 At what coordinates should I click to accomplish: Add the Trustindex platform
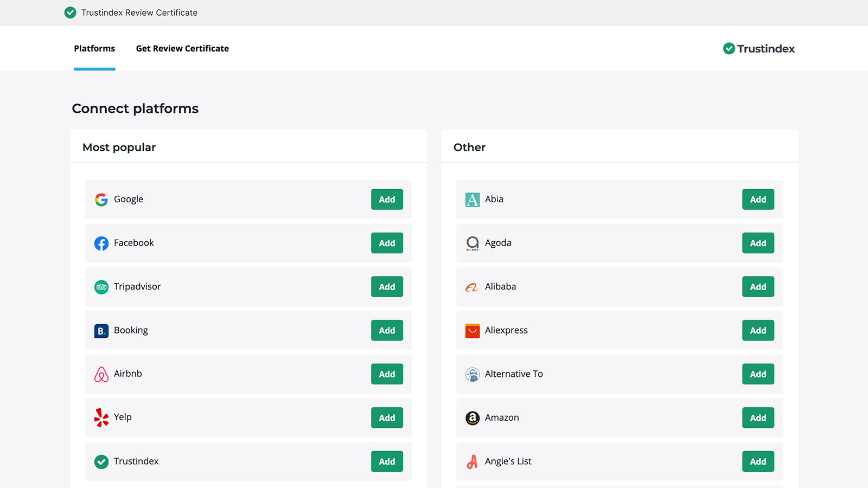tap(387, 461)
